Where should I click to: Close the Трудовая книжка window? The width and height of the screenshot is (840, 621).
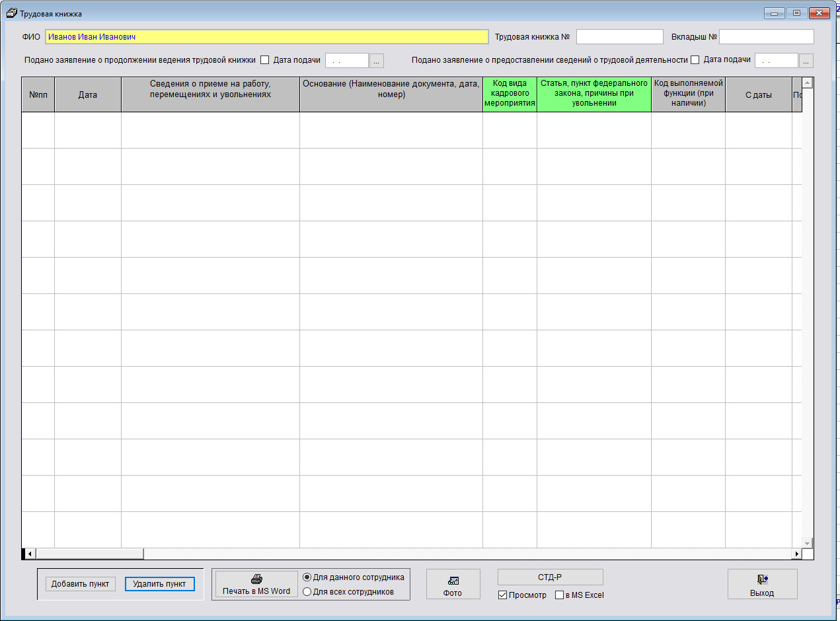click(x=820, y=13)
